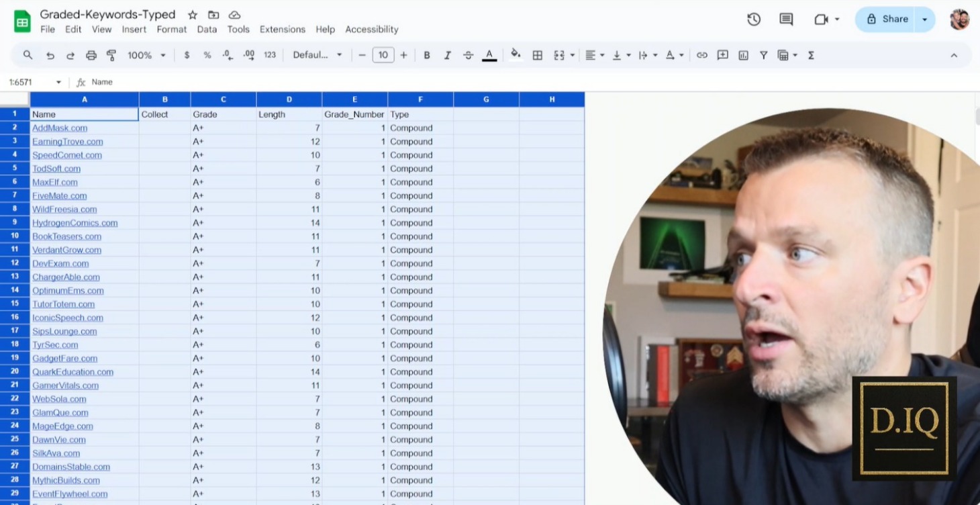
Task: Open the Edit menu
Action: pyautogui.click(x=73, y=30)
